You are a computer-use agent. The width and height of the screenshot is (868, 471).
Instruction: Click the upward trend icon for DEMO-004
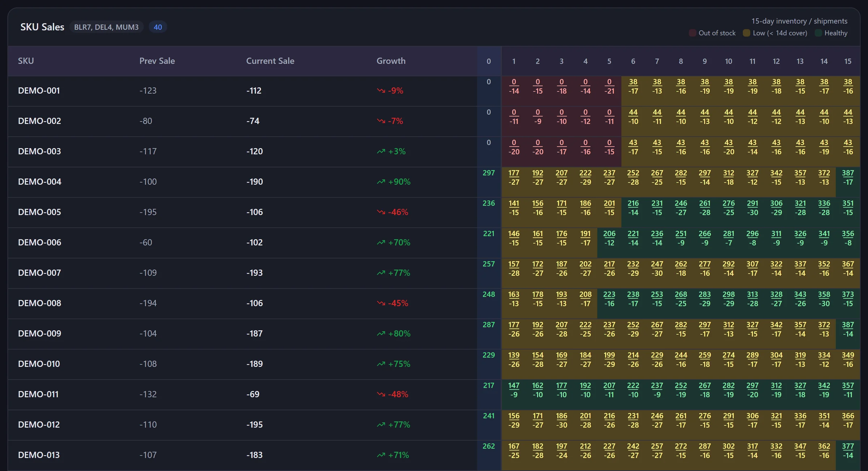381,182
